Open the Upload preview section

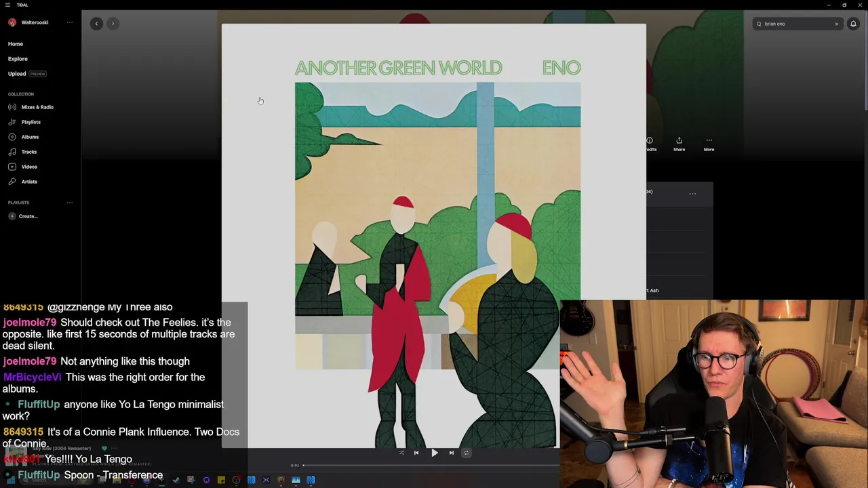27,74
